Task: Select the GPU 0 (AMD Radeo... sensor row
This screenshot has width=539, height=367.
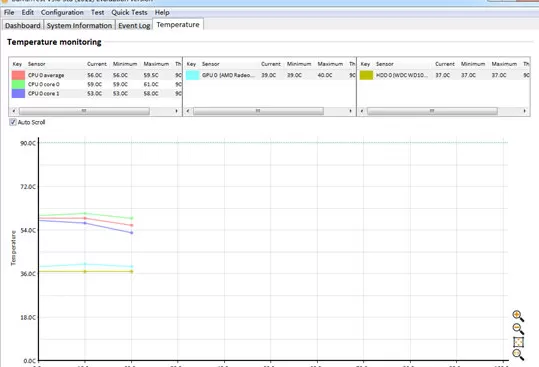Action: (270, 75)
